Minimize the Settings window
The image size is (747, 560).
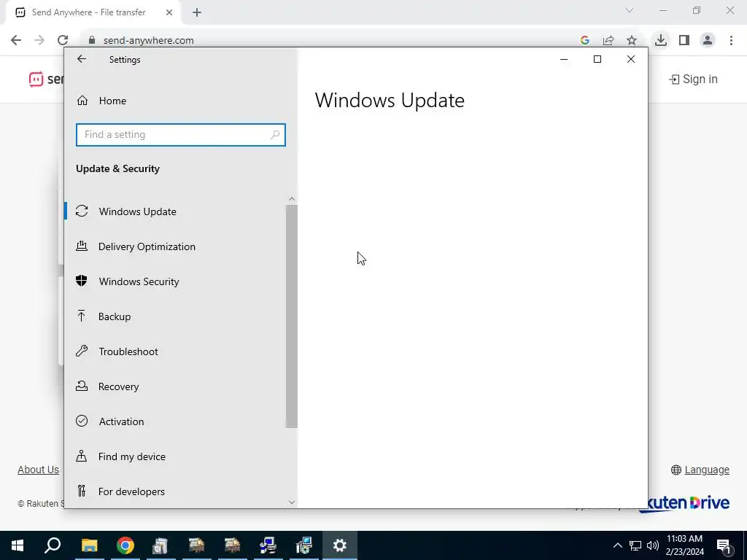click(564, 59)
